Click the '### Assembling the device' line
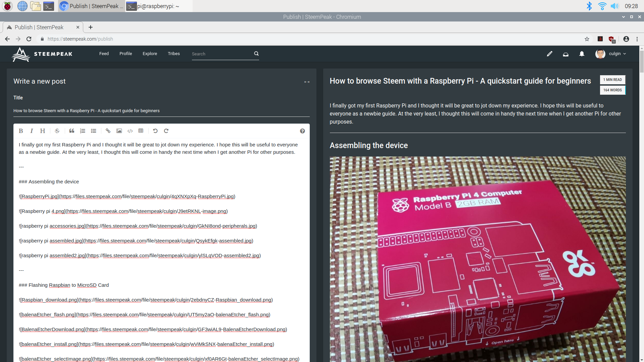Image resolution: width=644 pixels, height=362 pixels. (49, 182)
